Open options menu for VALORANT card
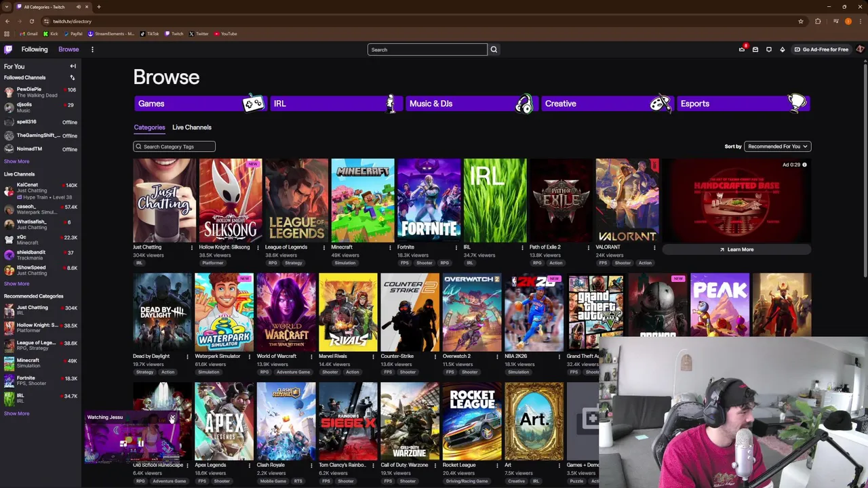868x488 pixels. click(x=654, y=247)
